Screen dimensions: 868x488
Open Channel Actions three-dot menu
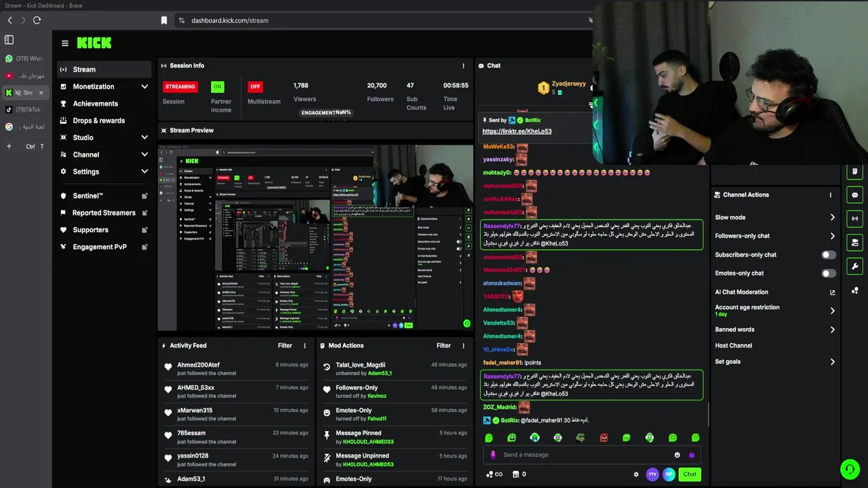tap(831, 195)
